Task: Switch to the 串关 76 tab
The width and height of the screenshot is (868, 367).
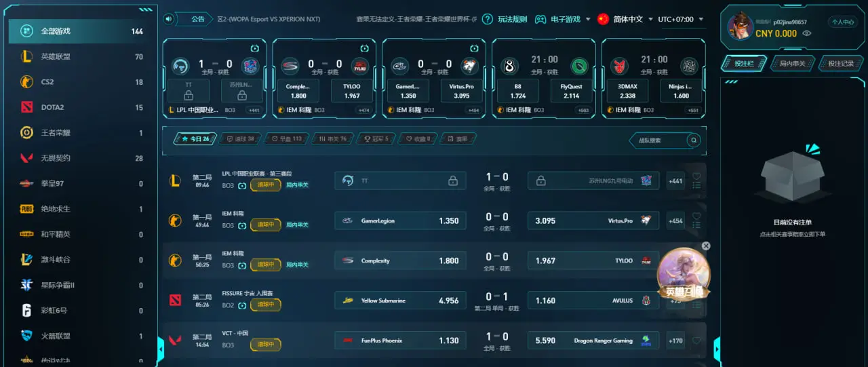Action: (332, 138)
